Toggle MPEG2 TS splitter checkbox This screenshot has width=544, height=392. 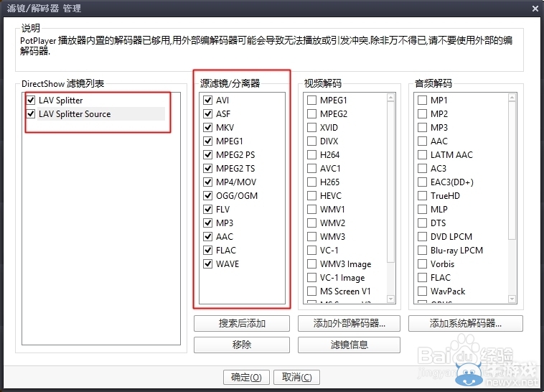point(208,169)
